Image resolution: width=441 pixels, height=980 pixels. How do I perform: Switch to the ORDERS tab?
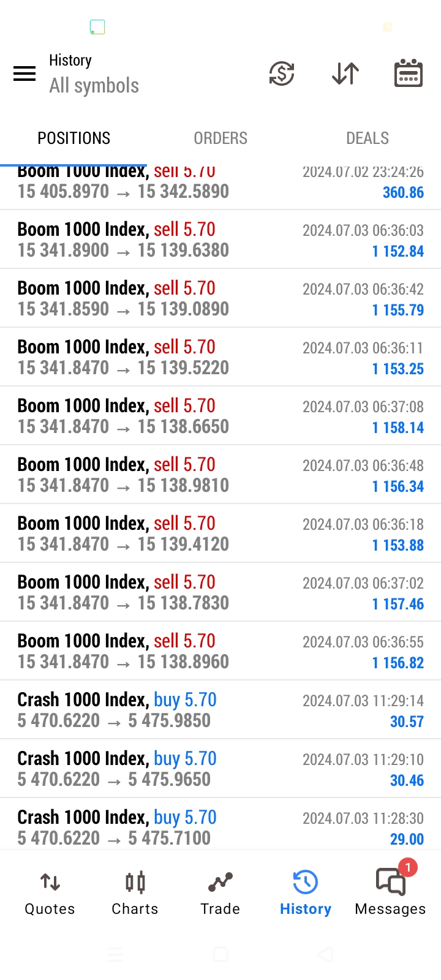[x=221, y=138]
